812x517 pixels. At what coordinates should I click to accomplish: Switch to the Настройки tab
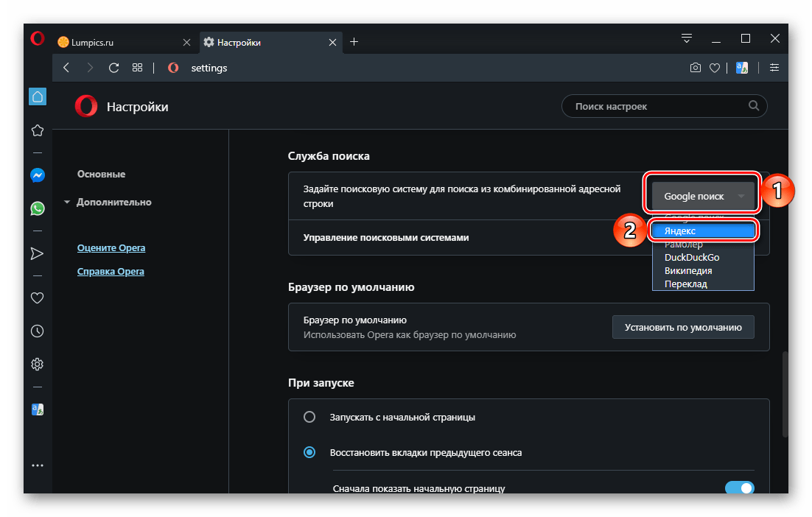[271, 43]
